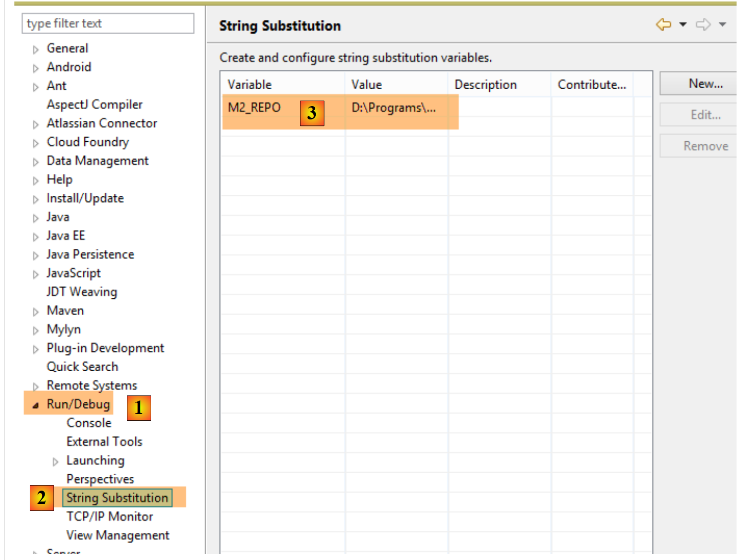
Task: Select String Substitution in the tree
Action: click(x=117, y=498)
